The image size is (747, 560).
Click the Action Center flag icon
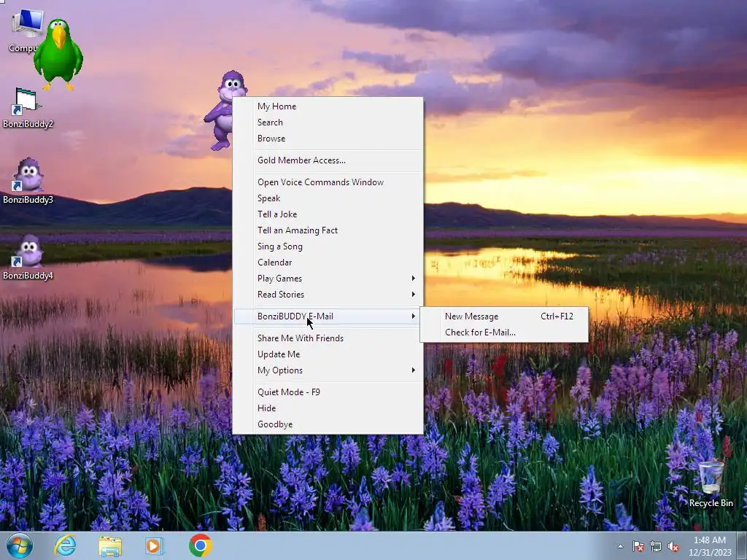click(638, 546)
